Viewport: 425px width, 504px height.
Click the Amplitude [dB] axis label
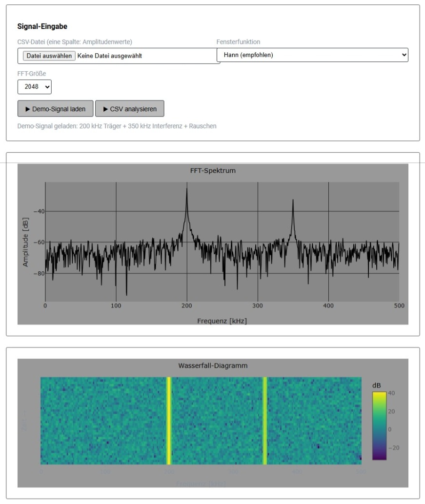(x=26, y=242)
